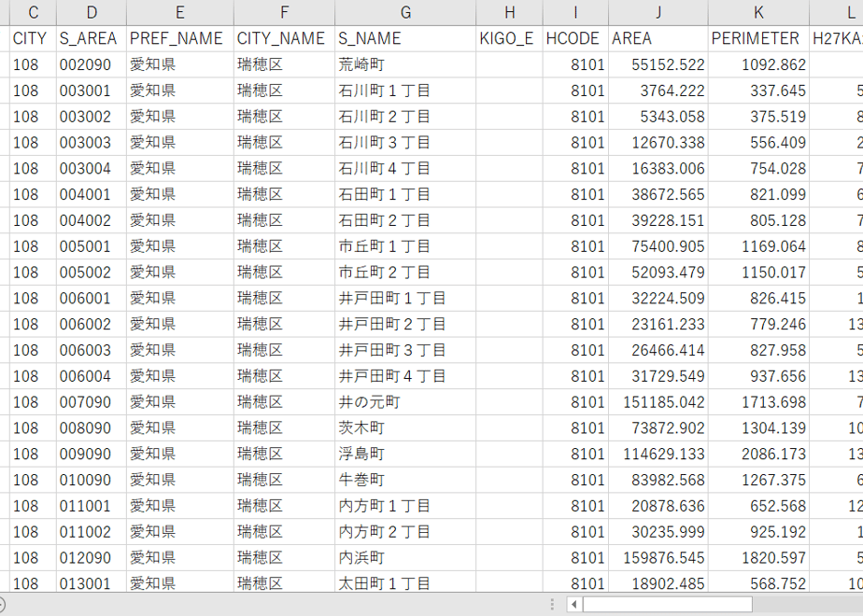Select cell containing 太田町１丁目

(405, 582)
